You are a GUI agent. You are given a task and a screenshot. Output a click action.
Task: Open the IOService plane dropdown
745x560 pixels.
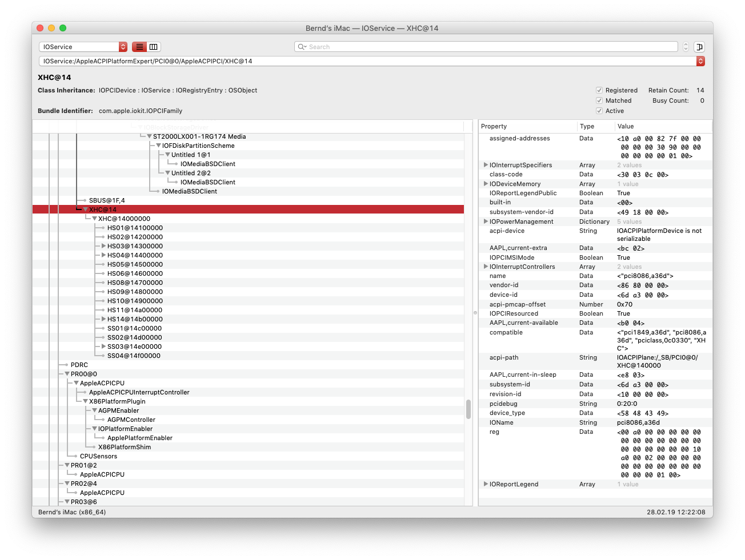pos(83,47)
